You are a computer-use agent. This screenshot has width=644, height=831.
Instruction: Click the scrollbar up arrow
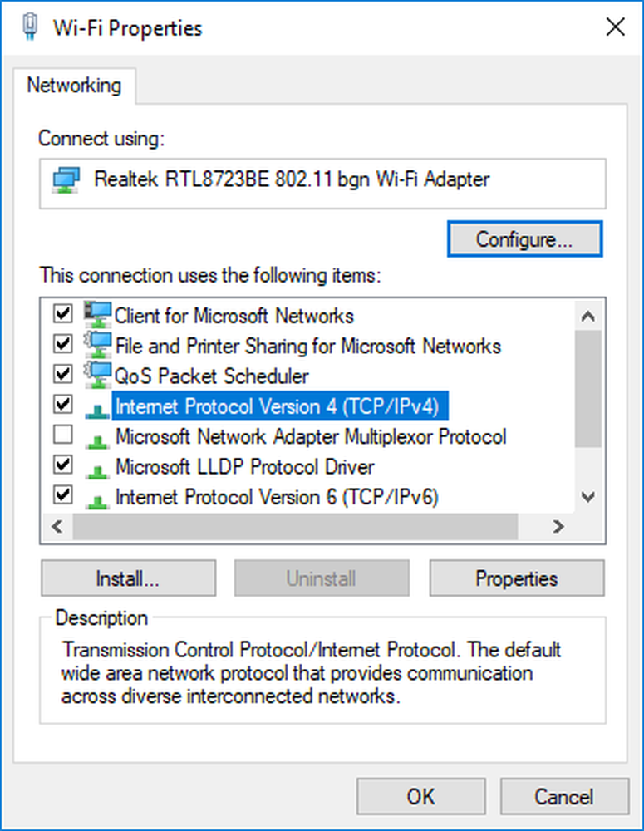588,316
